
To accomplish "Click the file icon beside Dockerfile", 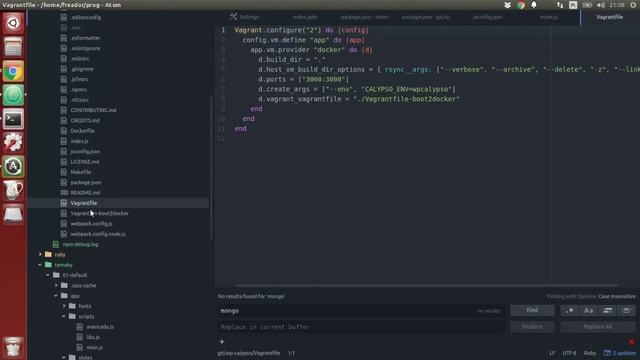I will (x=64, y=131).
